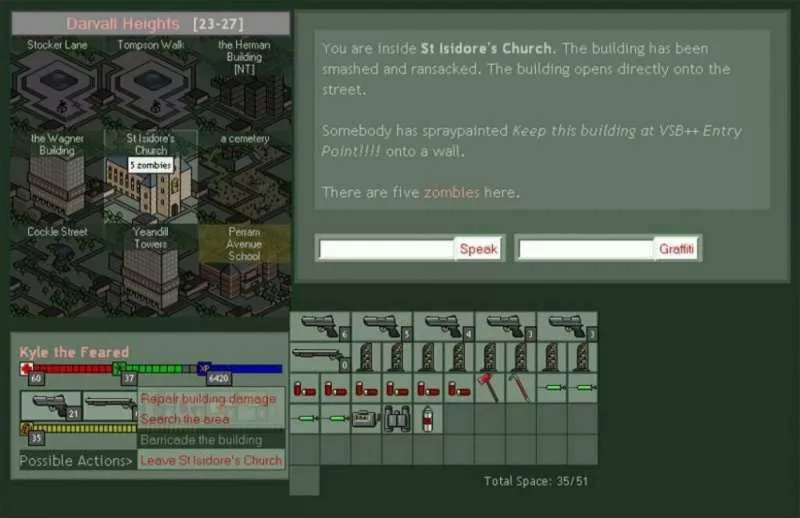The height and width of the screenshot is (518, 800).
Task: Open the zombies link in the description
Action: click(x=452, y=192)
